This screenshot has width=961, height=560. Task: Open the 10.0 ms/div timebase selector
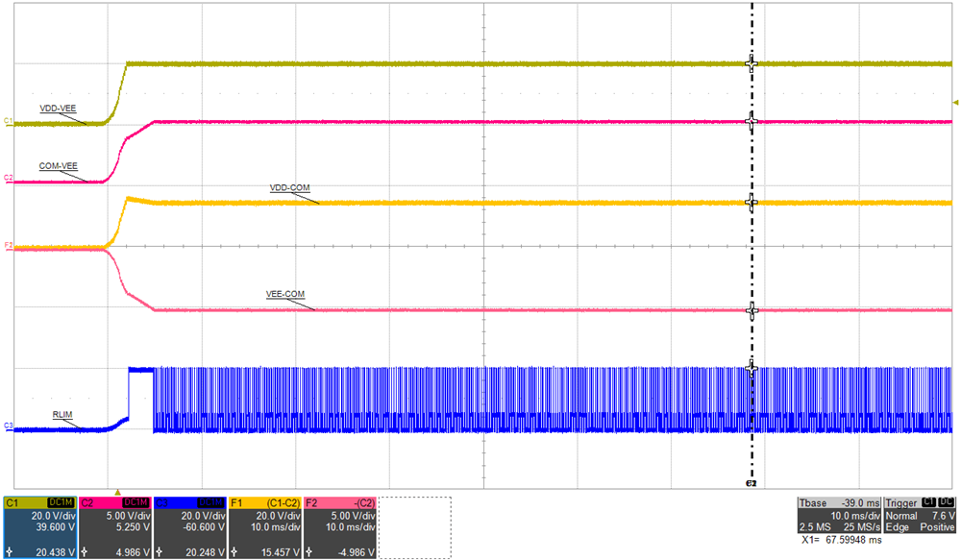click(855, 516)
